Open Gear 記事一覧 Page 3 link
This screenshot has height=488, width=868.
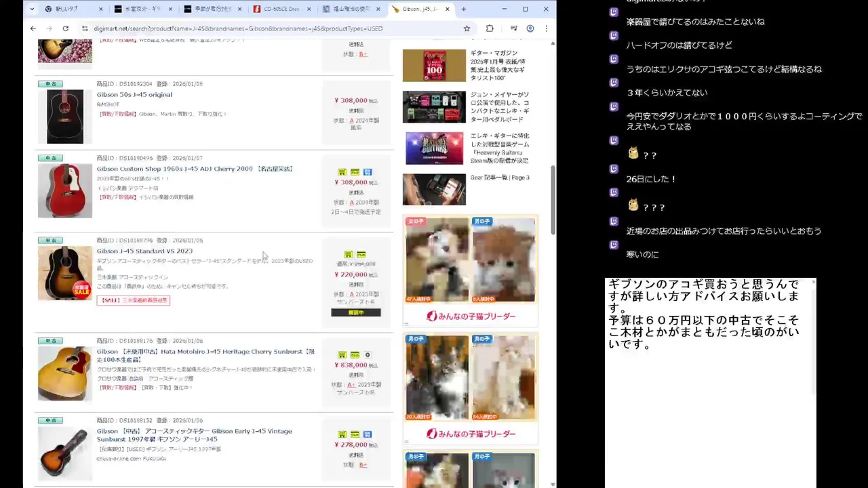[500, 178]
